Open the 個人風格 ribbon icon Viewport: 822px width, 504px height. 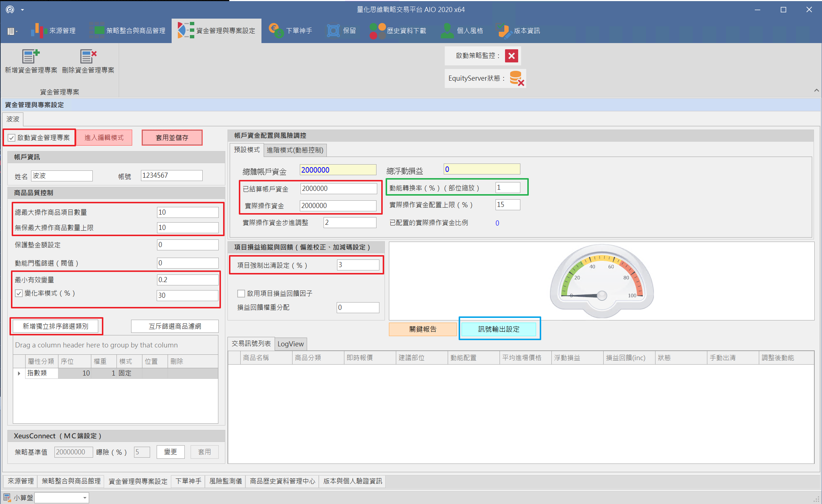pyautogui.click(x=447, y=31)
